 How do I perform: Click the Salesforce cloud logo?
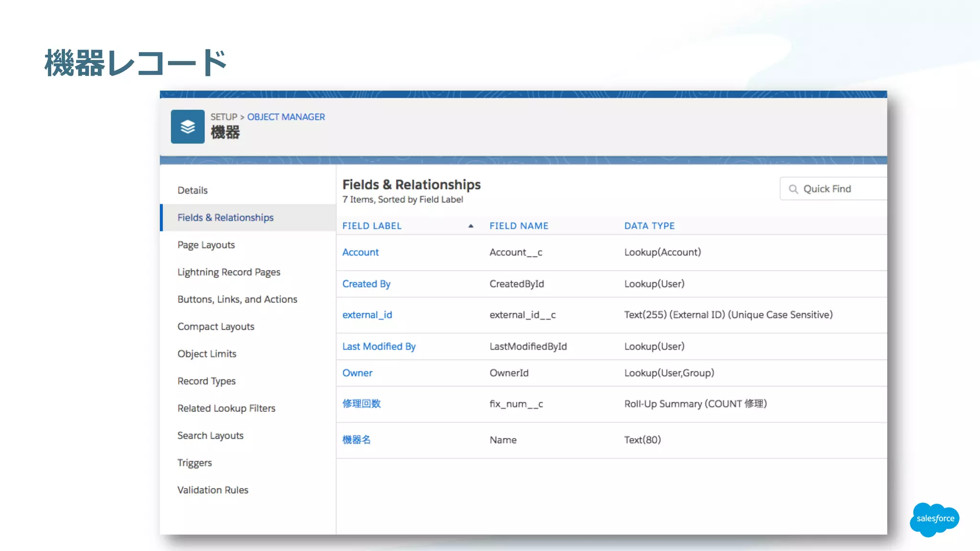click(935, 519)
